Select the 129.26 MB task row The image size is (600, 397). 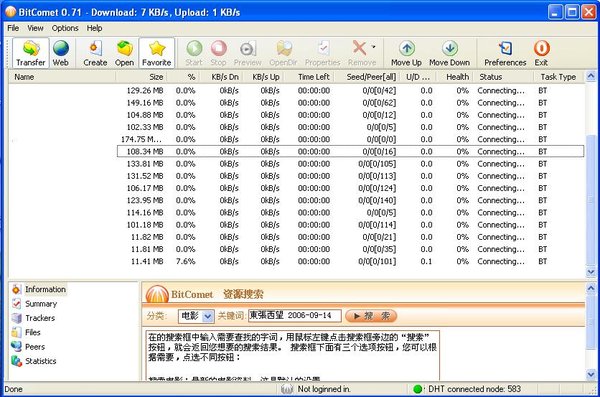pyautogui.click(x=297, y=90)
